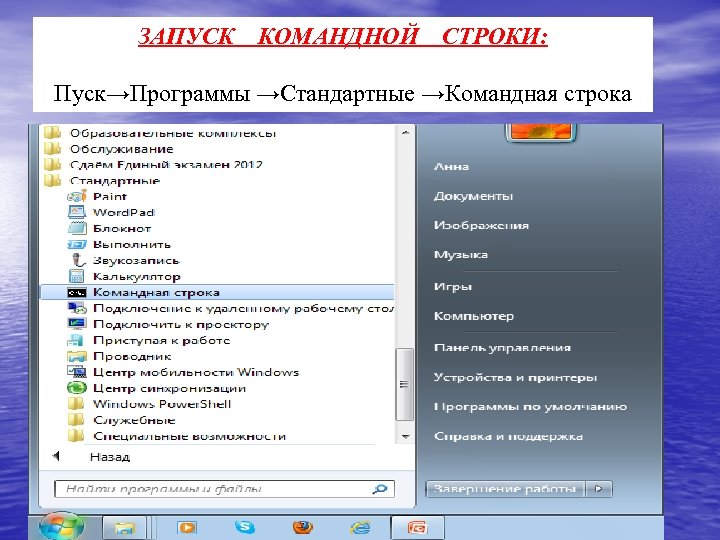Screen dimensions: 720x540
Task: Click the Калькулятор calculator icon
Action: 76,276
